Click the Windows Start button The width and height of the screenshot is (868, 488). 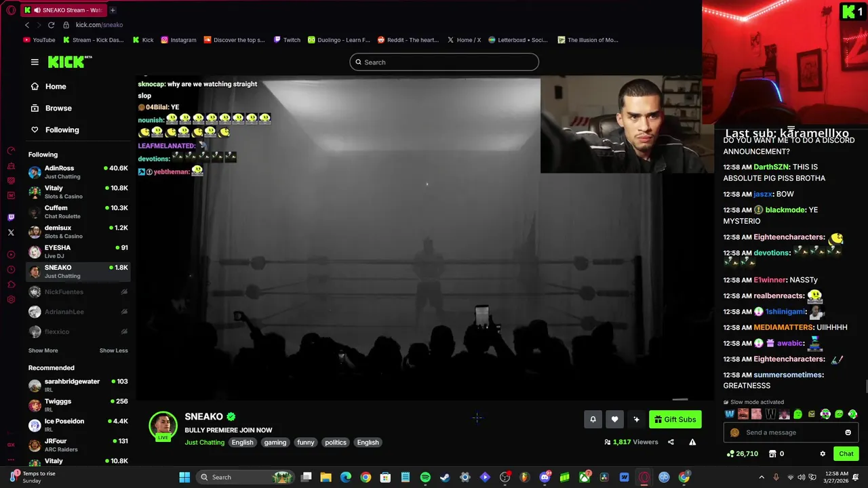[184, 477]
